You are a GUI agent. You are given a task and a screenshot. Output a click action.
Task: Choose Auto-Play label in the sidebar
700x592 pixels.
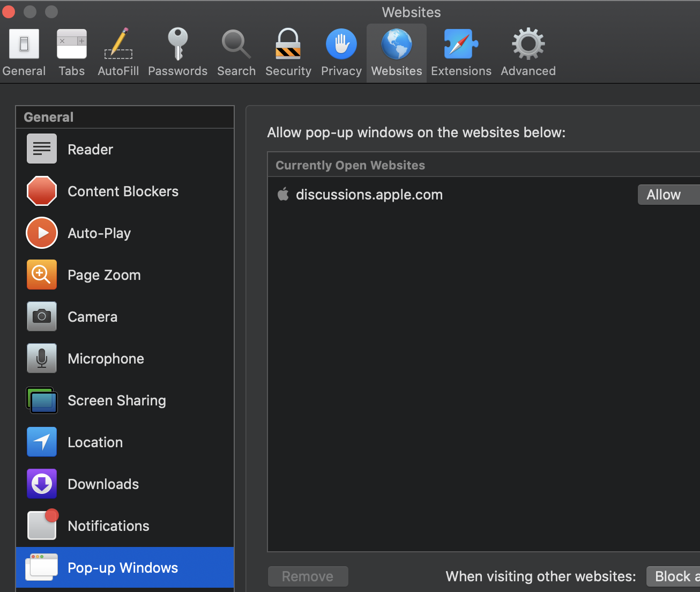click(99, 233)
